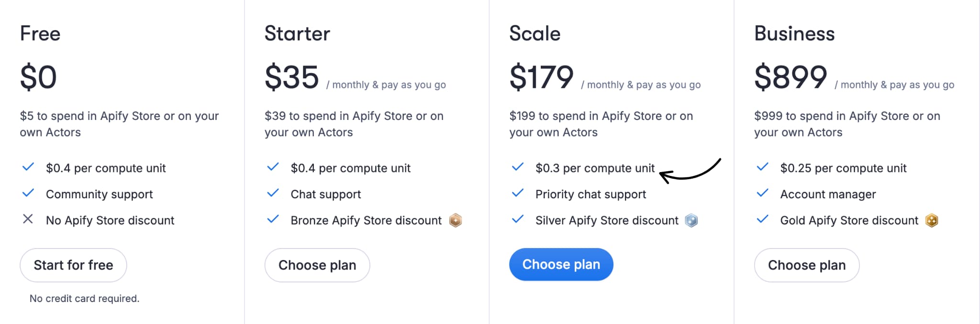This screenshot has height=324, width=980.
Task: Click the No credit card required note
Action: point(85,299)
